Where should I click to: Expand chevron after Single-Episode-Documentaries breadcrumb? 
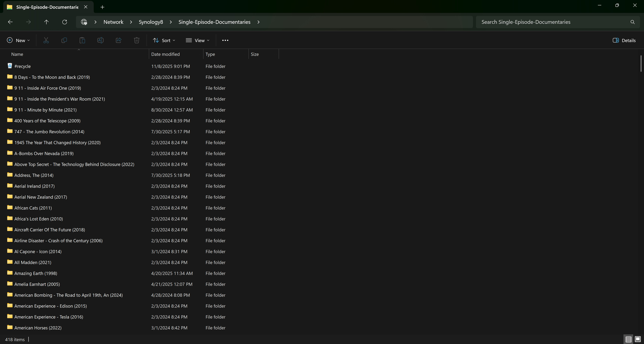tap(258, 22)
